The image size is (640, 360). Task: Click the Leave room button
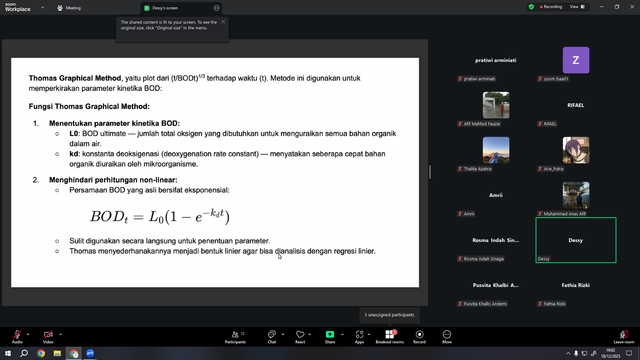tap(624, 337)
